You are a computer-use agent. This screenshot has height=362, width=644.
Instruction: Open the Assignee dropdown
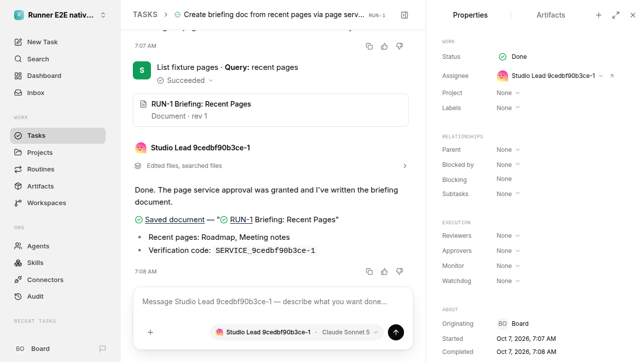[550, 76]
